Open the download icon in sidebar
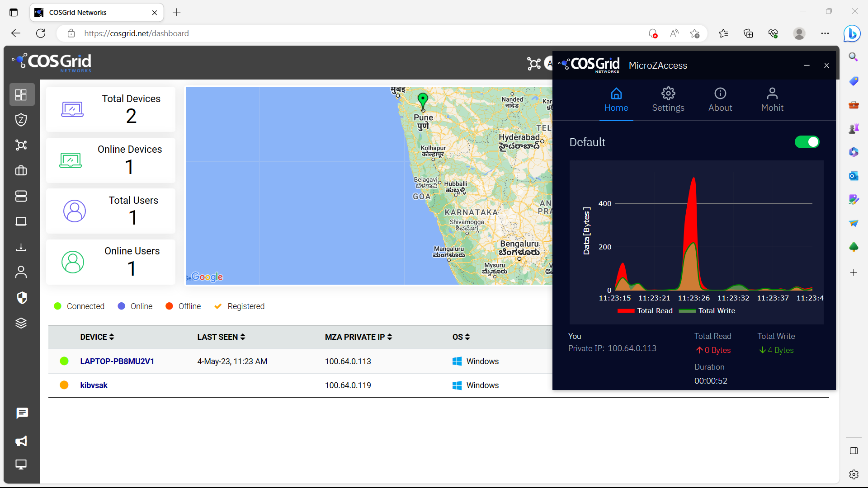This screenshot has width=868, height=488. 21,247
